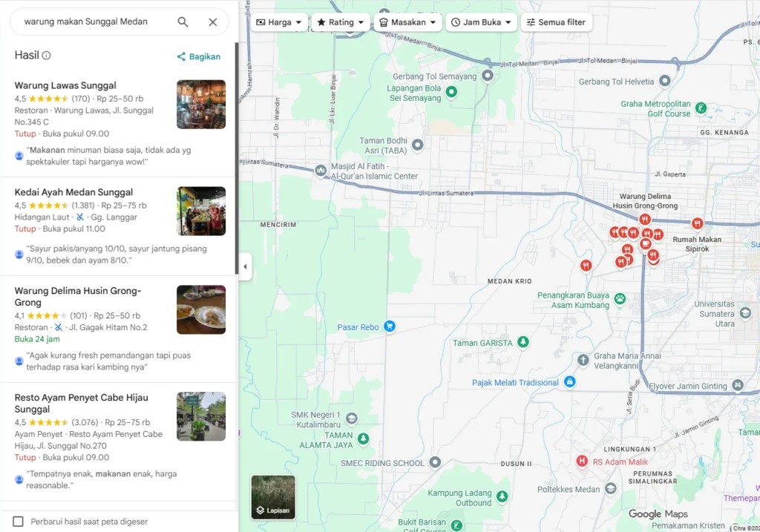Image resolution: width=760 pixels, height=532 pixels.
Task: Click the Rumah Makan Sipirok restaurant pin
Action: pyautogui.click(x=697, y=223)
